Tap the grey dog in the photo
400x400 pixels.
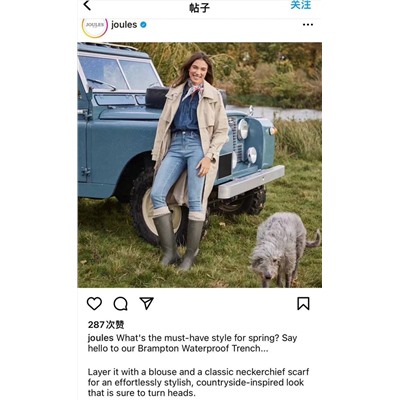[283, 248]
